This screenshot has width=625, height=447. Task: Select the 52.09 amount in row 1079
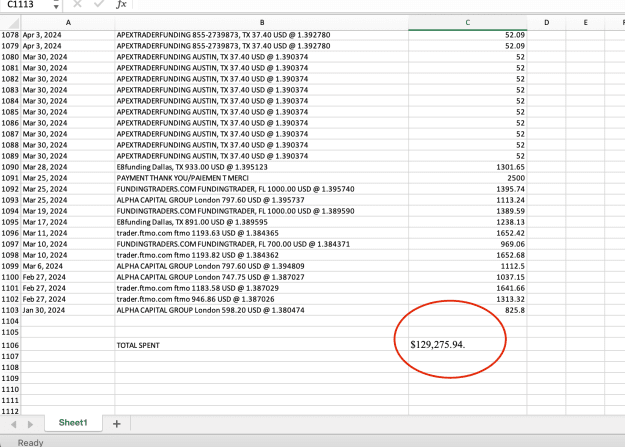[468, 46]
